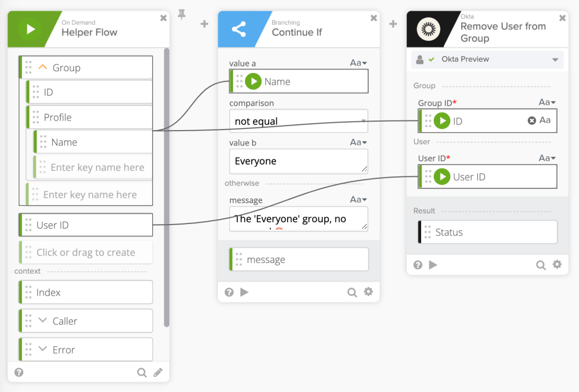The width and height of the screenshot is (579, 392).
Task: Click gear icon on Remove User from Group
Action: 557,265
